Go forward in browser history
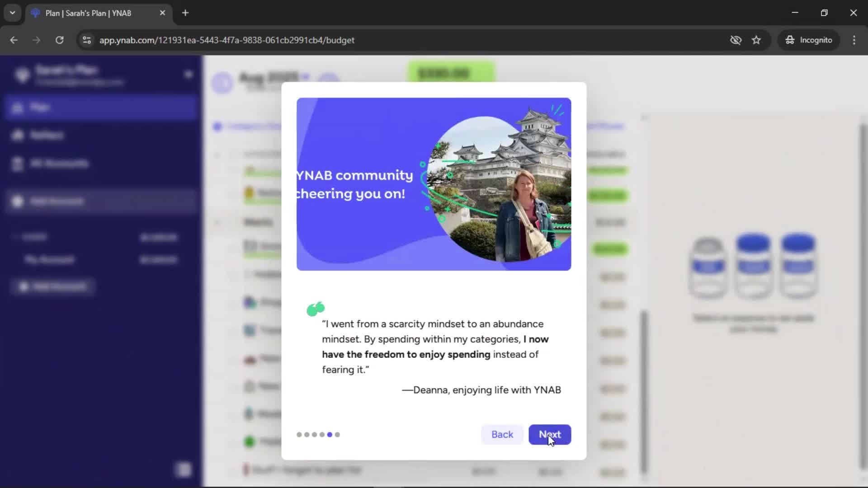Screen dimensions: 868x488 (37, 40)
